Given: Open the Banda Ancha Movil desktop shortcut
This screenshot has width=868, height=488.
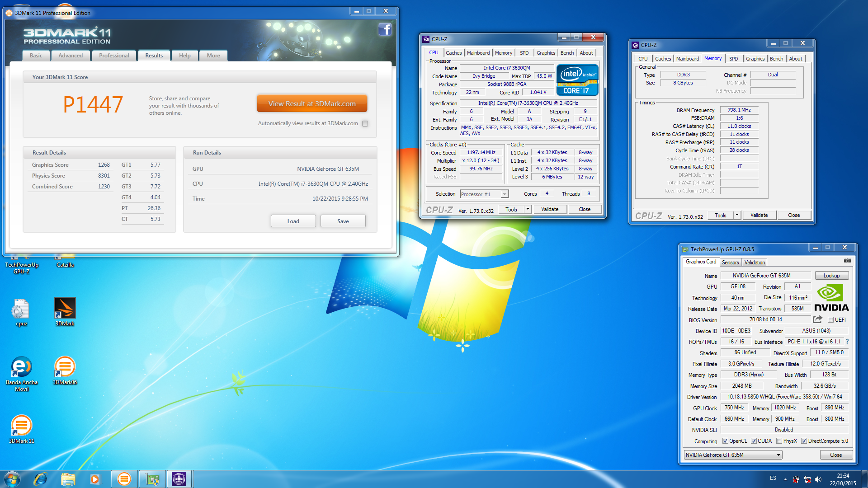Looking at the screenshot, I should tap(22, 374).
